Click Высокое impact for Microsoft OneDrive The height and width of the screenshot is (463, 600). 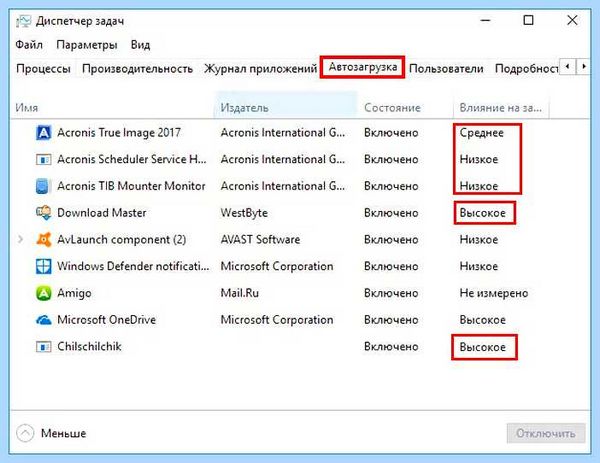(x=483, y=320)
